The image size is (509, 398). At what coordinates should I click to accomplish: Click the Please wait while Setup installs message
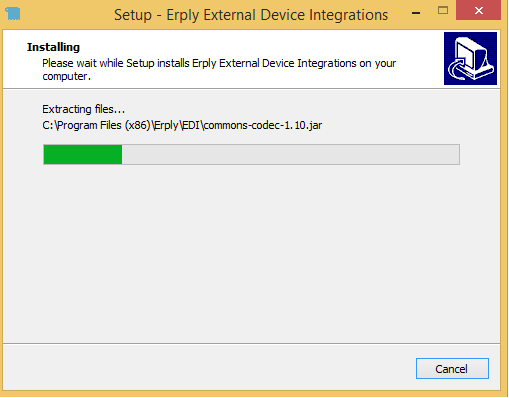click(219, 63)
